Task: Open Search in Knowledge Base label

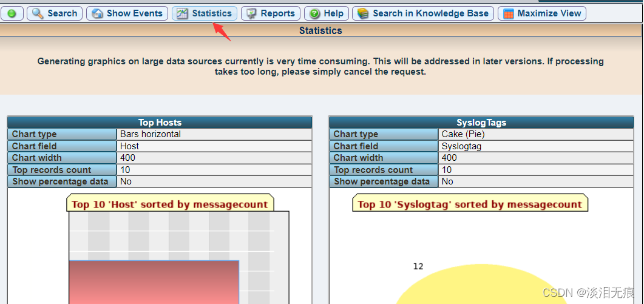Action: tap(430, 13)
